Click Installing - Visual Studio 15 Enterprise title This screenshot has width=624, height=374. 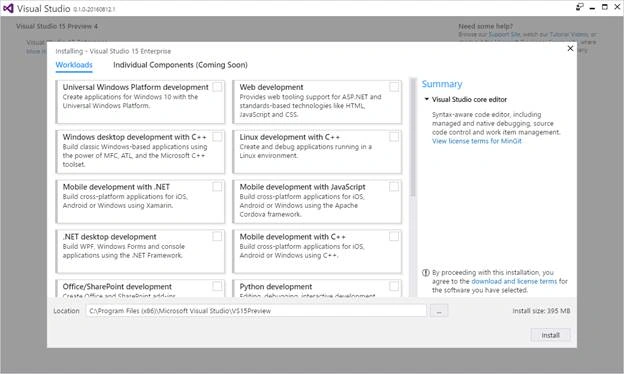pos(113,51)
